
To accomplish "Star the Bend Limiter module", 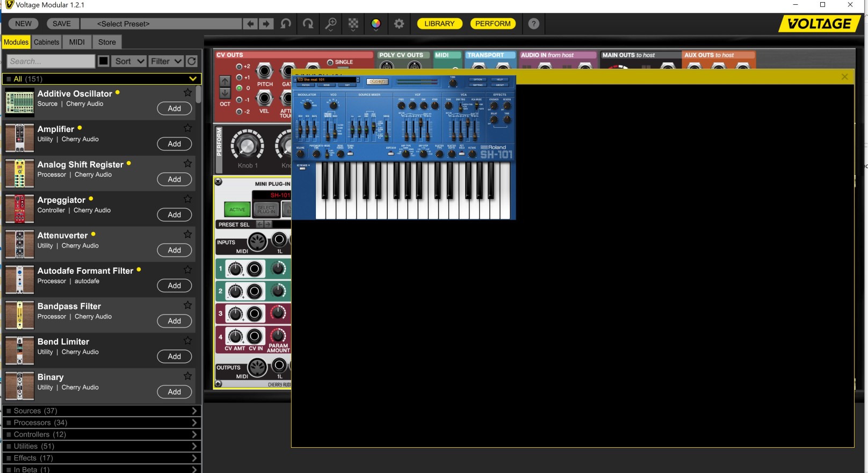I will pos(187,340).
